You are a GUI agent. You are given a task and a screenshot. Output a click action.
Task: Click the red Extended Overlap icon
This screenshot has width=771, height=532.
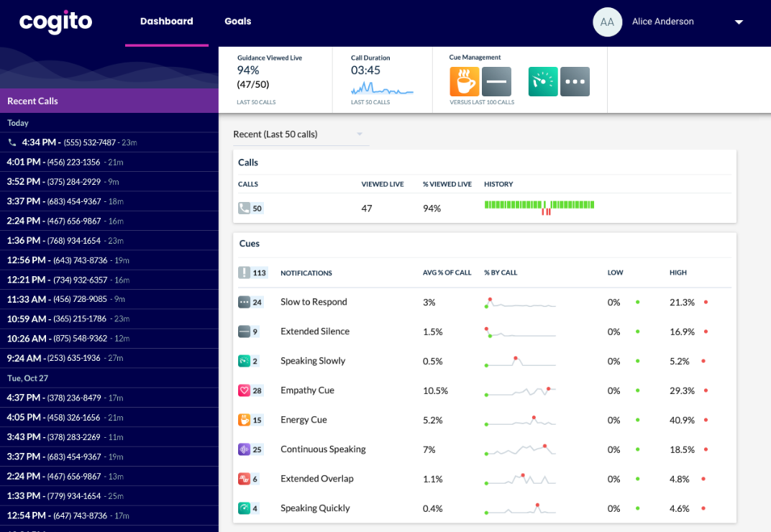click(x=245, y=479)
